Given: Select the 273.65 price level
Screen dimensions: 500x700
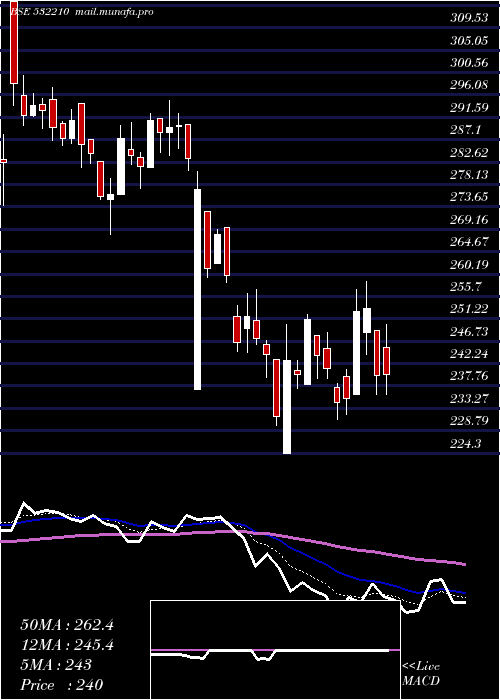Looking at the screenshot, I should click(x=469, y=197).
